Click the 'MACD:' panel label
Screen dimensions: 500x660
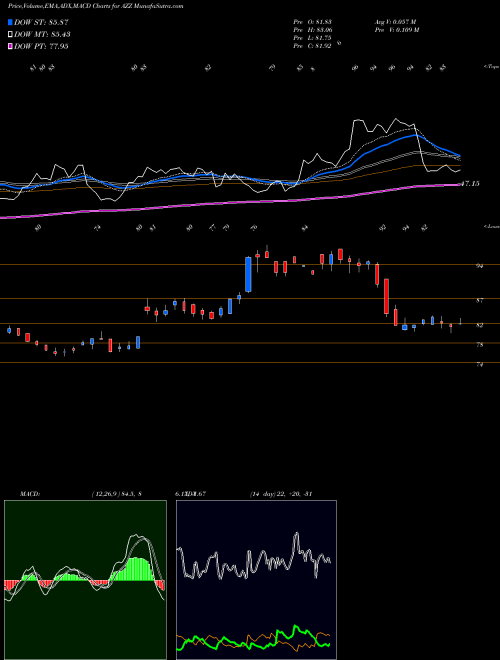[29, 494]
